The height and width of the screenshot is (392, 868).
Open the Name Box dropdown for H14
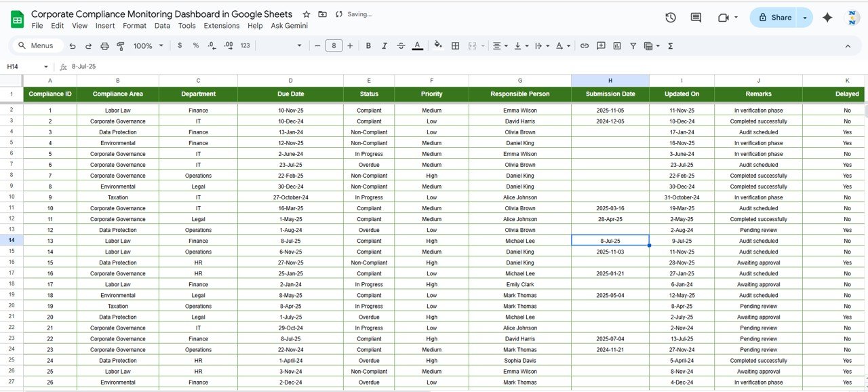pyautogui.click(x=46, y=67)
